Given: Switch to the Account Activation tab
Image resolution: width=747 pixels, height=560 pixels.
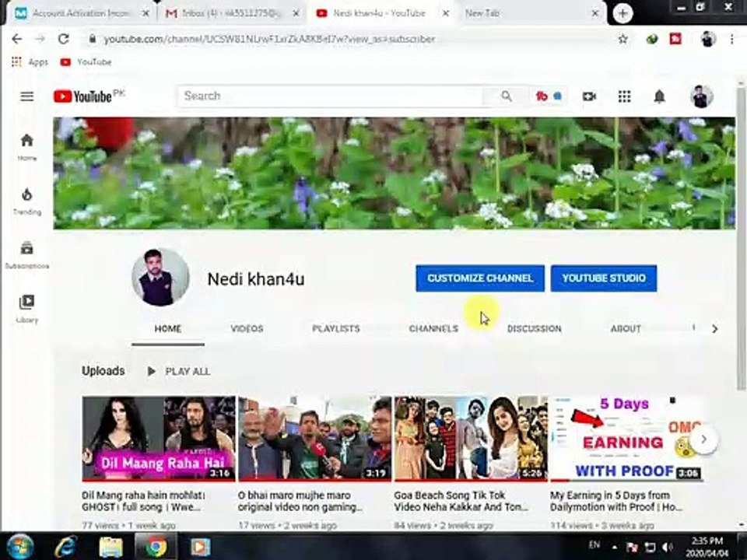Looking at the screenshot, I should [x=82, y=14].
